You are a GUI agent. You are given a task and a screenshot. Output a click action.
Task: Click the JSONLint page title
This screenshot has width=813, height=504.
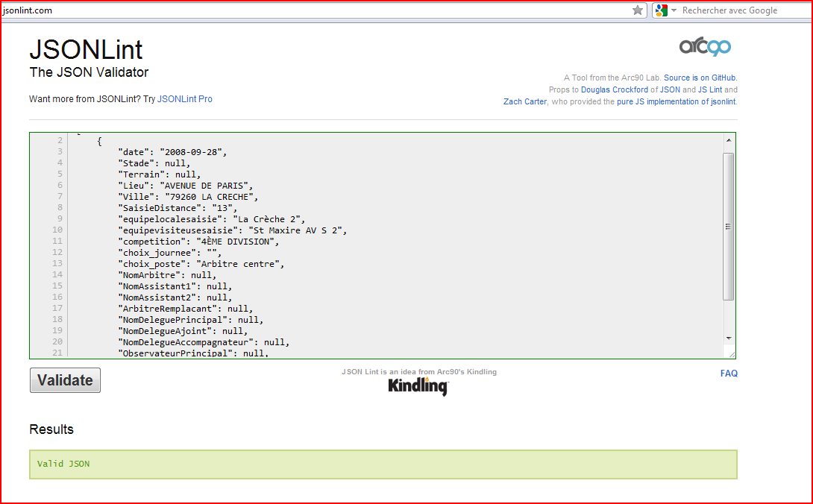86,50
